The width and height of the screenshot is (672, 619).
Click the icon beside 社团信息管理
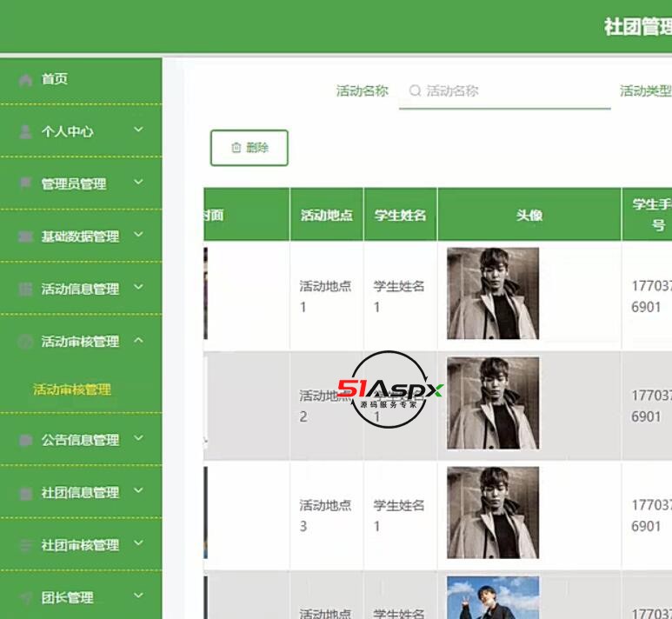[26, 493]
